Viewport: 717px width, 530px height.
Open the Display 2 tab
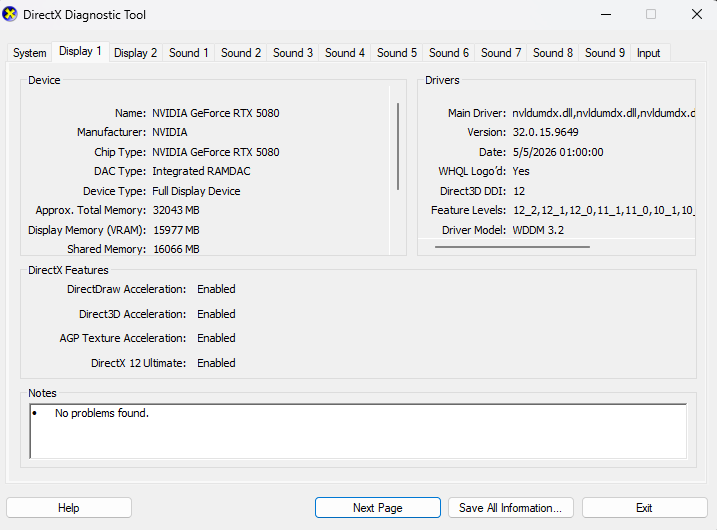[135, 53]
